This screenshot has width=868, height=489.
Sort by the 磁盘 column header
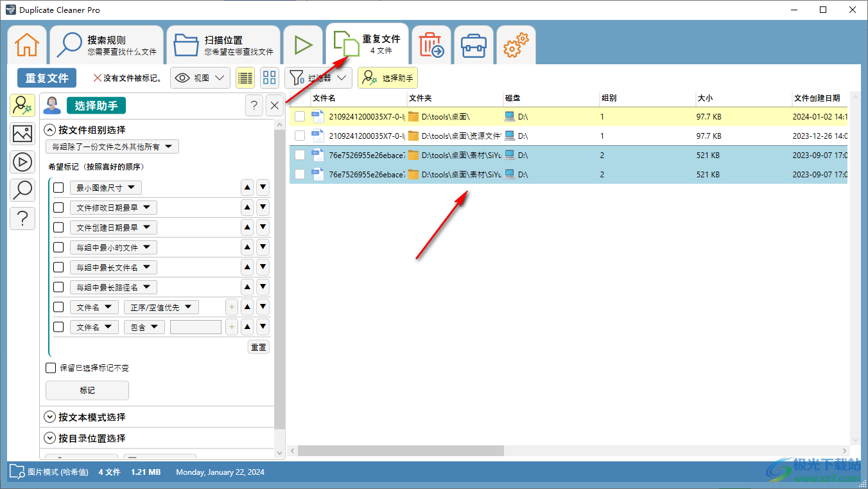click(x=551, y=98)
